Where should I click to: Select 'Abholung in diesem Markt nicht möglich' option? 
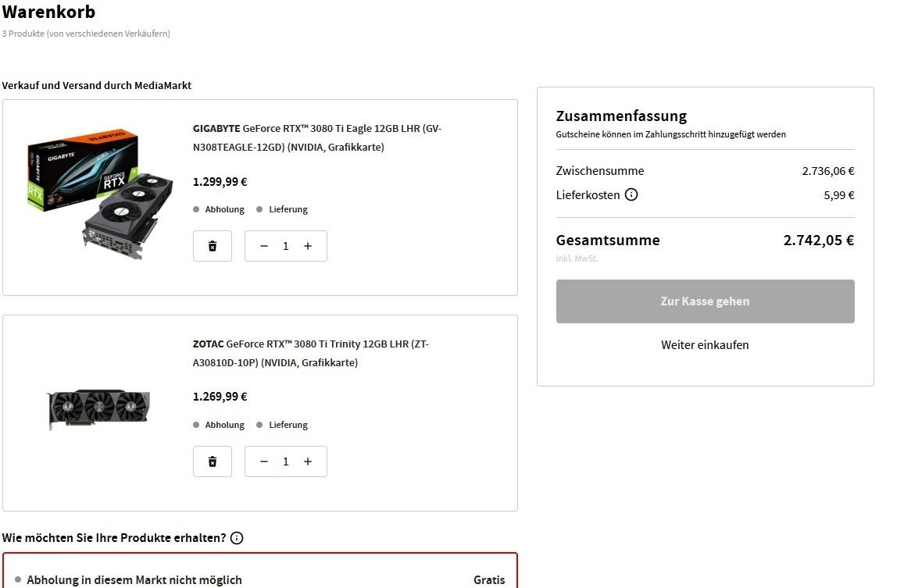260,579
